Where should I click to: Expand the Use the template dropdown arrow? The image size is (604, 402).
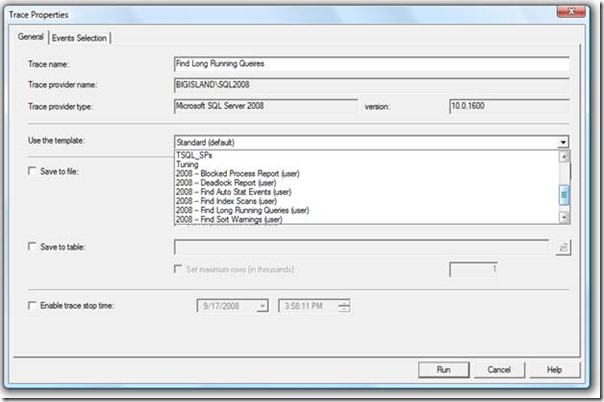click(564, 143)
